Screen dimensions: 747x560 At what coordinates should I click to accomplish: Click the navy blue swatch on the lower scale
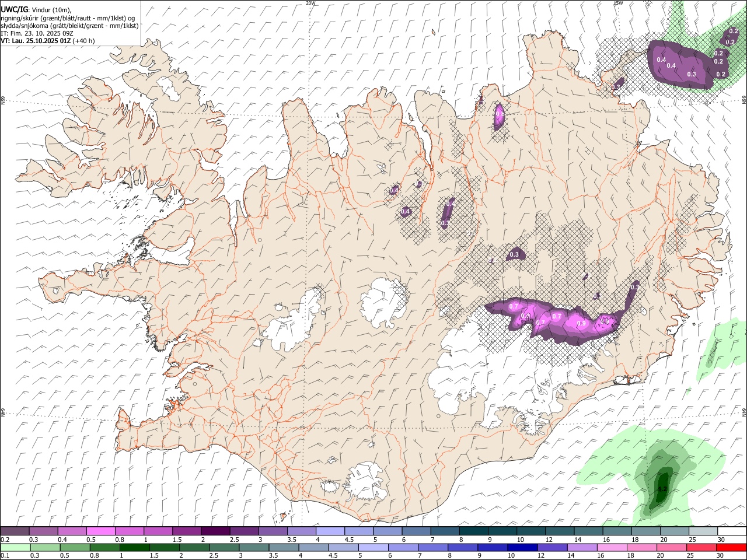point(522,547)
